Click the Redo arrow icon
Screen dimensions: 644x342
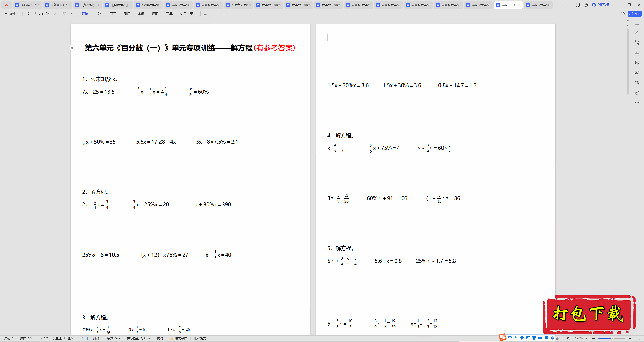pos(64,14)
